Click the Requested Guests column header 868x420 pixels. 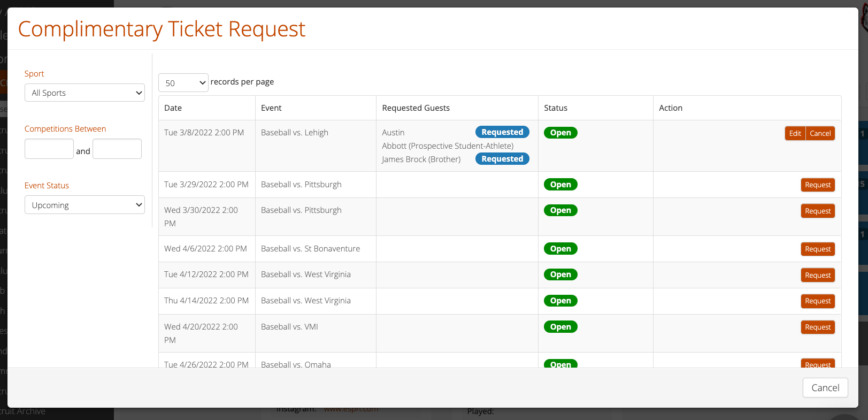coord(457,108)
